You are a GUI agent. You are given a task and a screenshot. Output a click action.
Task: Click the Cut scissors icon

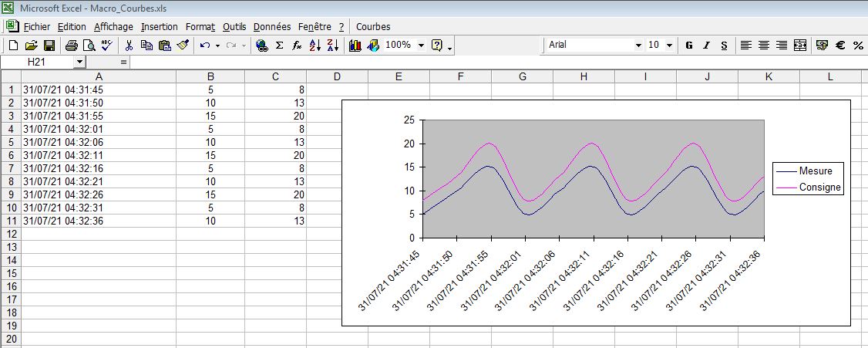coord(129,46)
